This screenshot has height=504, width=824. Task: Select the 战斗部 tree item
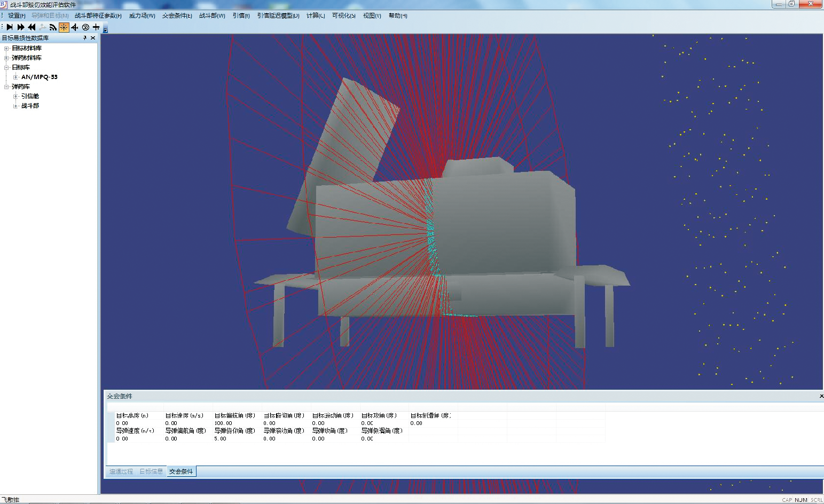tap(30, 106)
